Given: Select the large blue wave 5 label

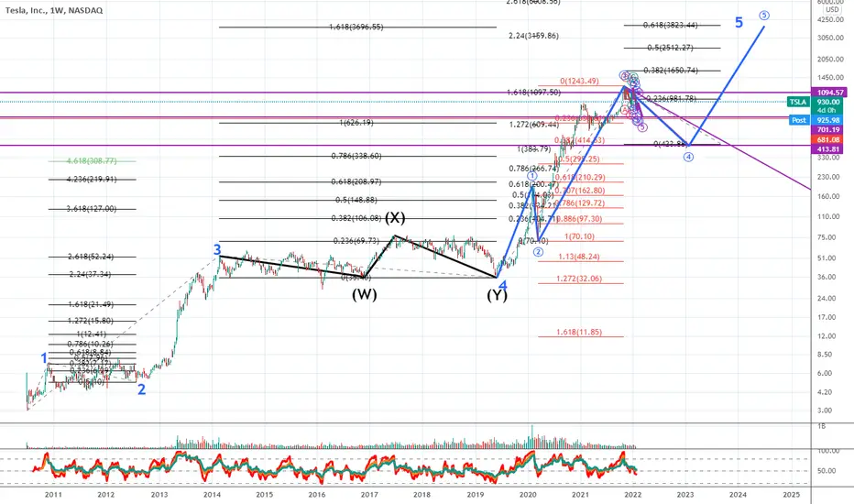Looking at the screenshot, I should tap(739, 22).
